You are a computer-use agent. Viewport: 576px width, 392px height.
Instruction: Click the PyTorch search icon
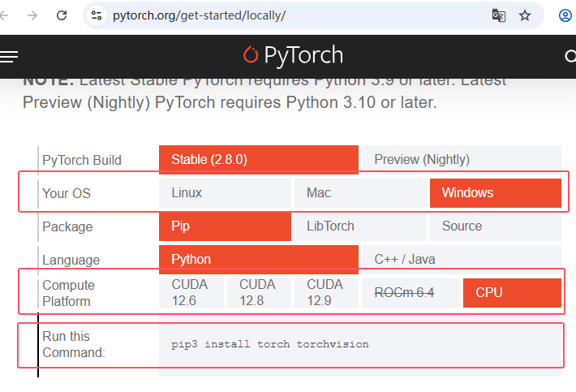click(x=570, y=56)
